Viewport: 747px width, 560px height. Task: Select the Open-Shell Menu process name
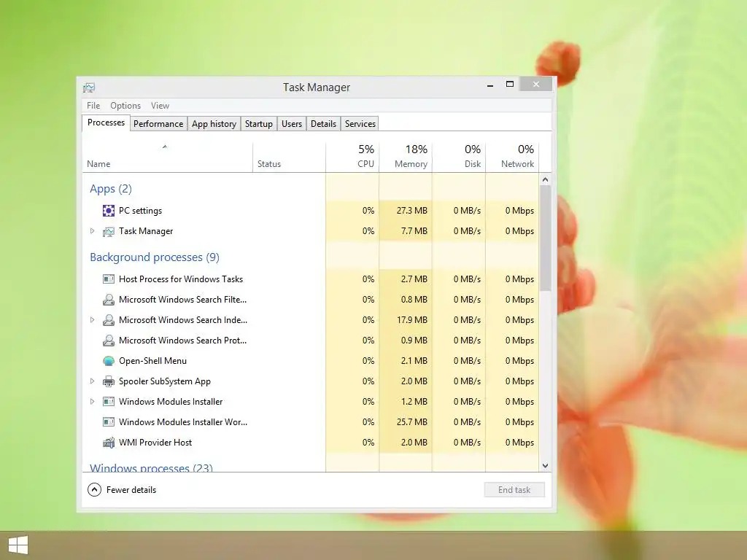pyautogui.click(x=152, y=361)
